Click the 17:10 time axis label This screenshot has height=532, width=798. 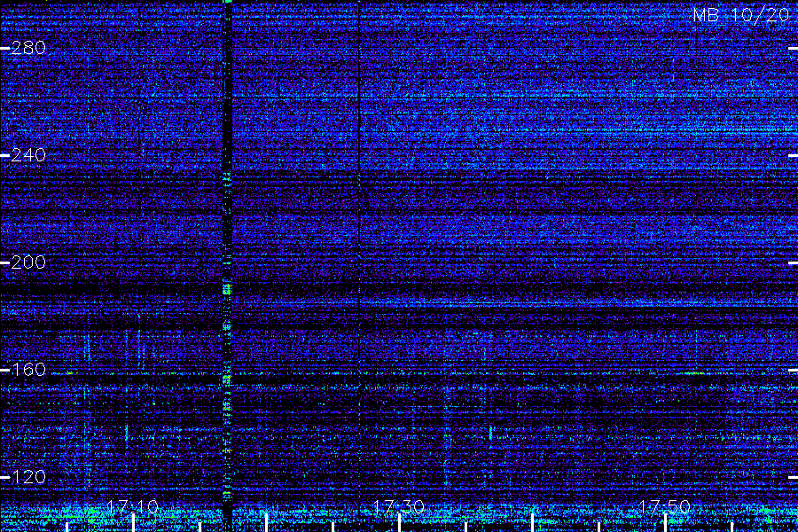(x=133, y=506)
